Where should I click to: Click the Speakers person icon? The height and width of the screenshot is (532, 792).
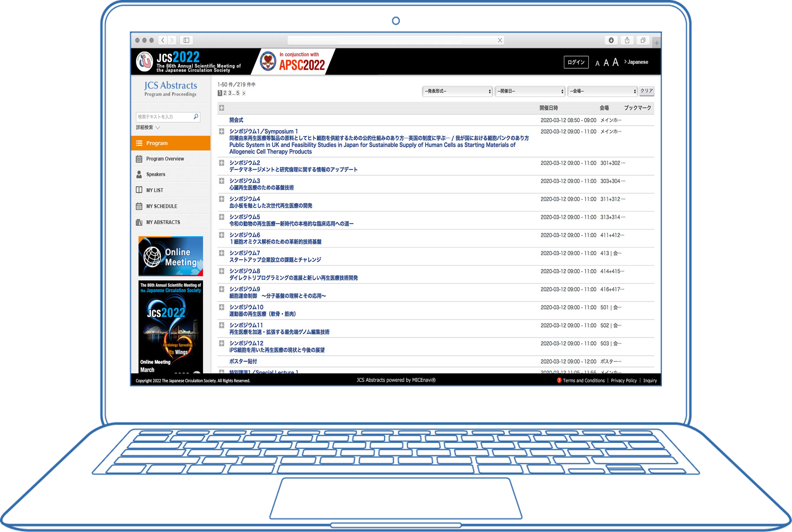pos(139,174)
